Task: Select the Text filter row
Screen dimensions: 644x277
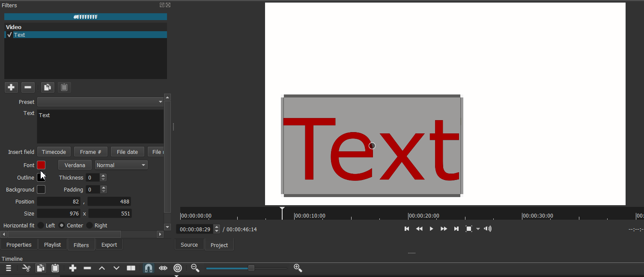Action: (x=86, y=35)
